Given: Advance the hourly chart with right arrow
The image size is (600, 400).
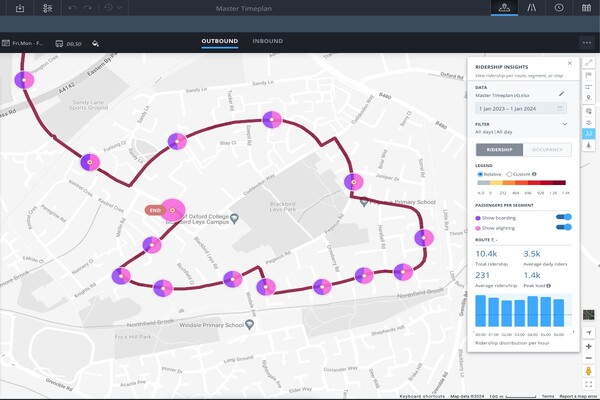Looking at the screenshot, I should (x=573, y=331).
